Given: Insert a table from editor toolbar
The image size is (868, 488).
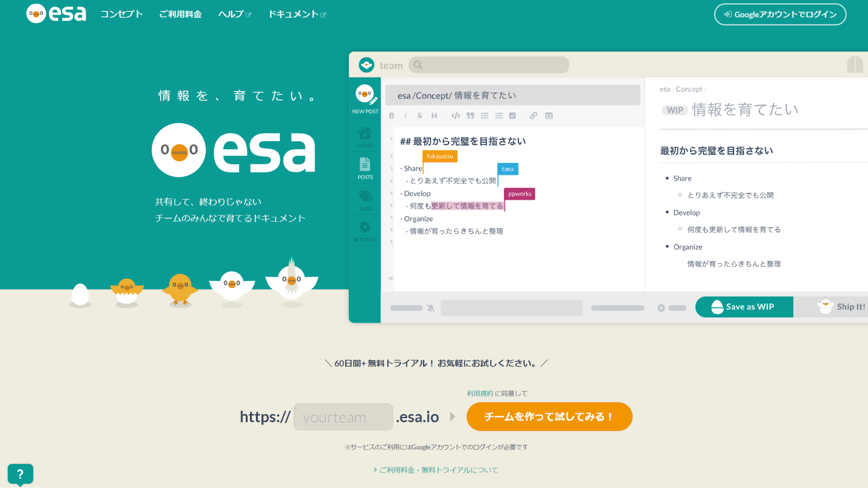Looking at the screenshot, I should pos(549,115).
